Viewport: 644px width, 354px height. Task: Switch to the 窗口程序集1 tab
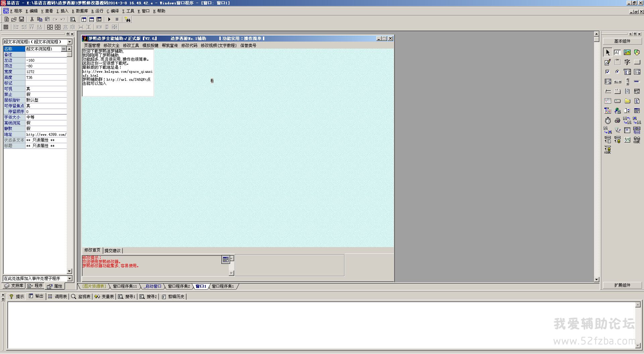click(x=223, y=286)
